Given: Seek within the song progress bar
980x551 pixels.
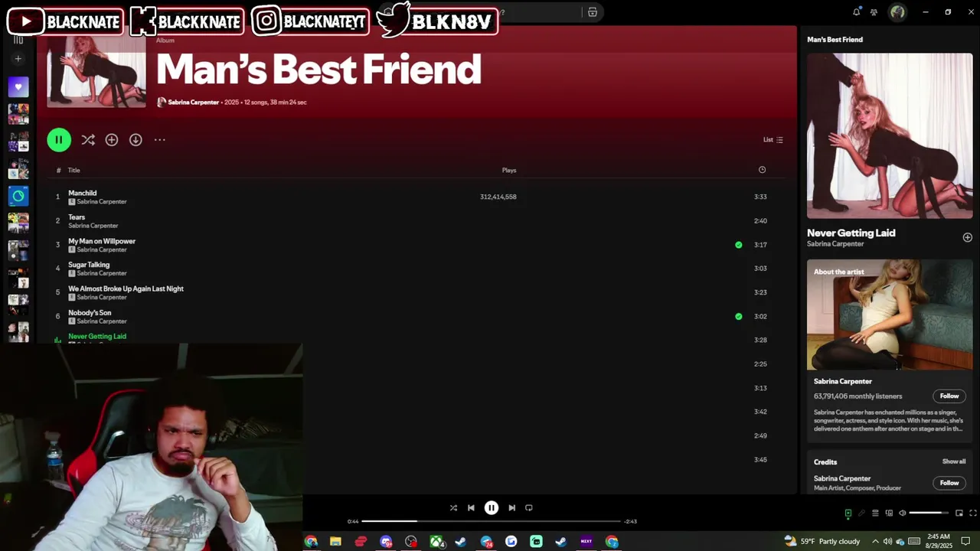Looking at the screenshot, I should 491,521.
